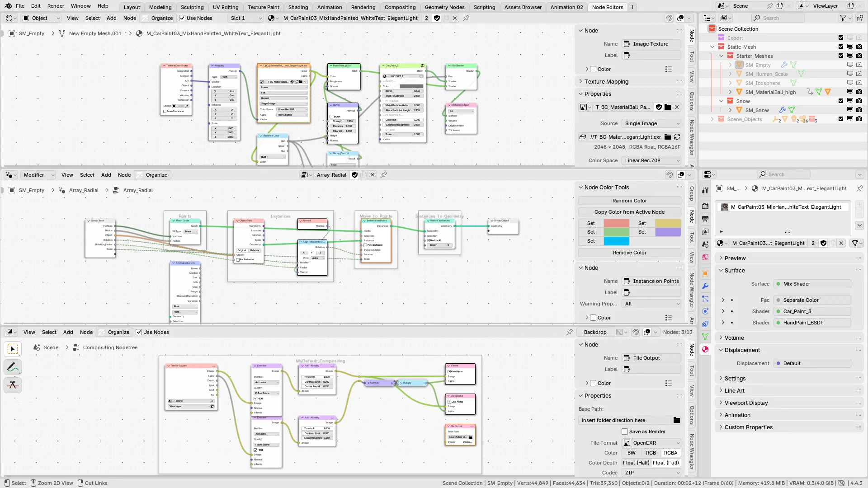Viewport: 868px width, 488px height.
Task: Switch to the Shading workspace tab
Action: (298, 7)
